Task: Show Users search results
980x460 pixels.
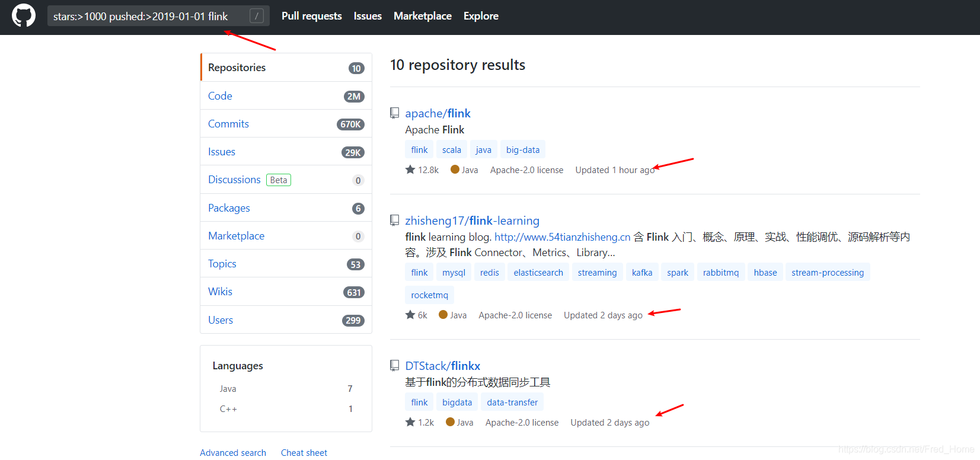Action: pos(286,320)
